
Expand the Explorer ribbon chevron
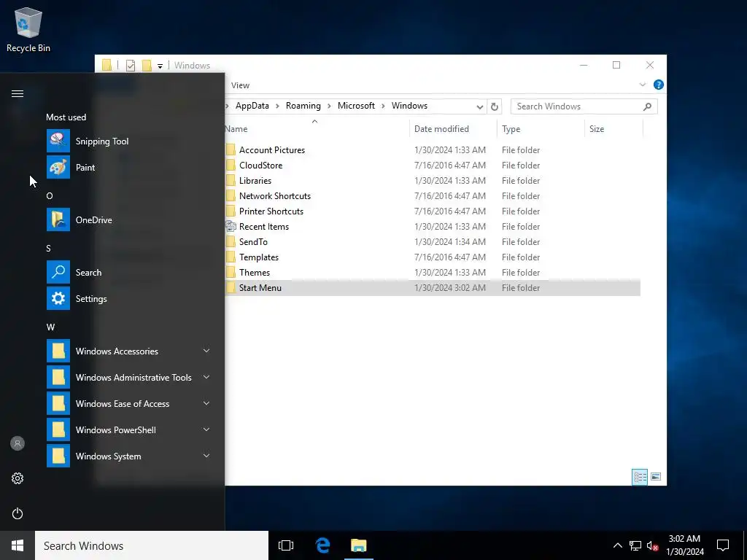click(642, 85)
